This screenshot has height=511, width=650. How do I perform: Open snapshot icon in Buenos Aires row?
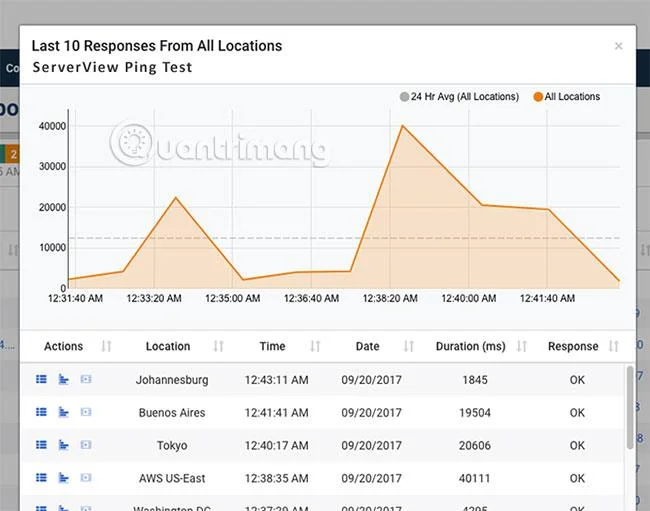(86, 412)
